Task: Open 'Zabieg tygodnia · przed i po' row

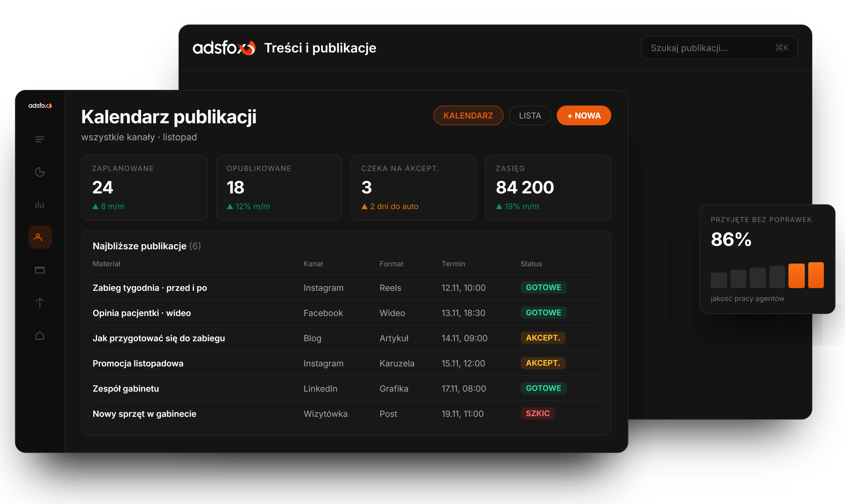Action: 346,288
